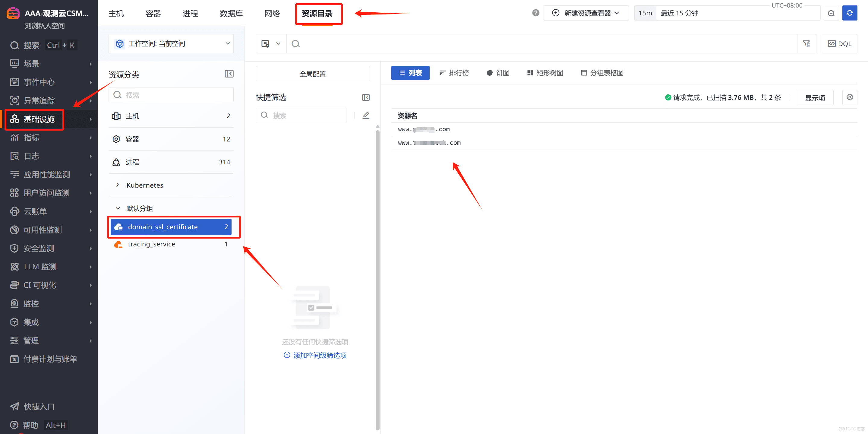Click the 全局配置 button
Viewport: 868px width, 434px height.
312,74
